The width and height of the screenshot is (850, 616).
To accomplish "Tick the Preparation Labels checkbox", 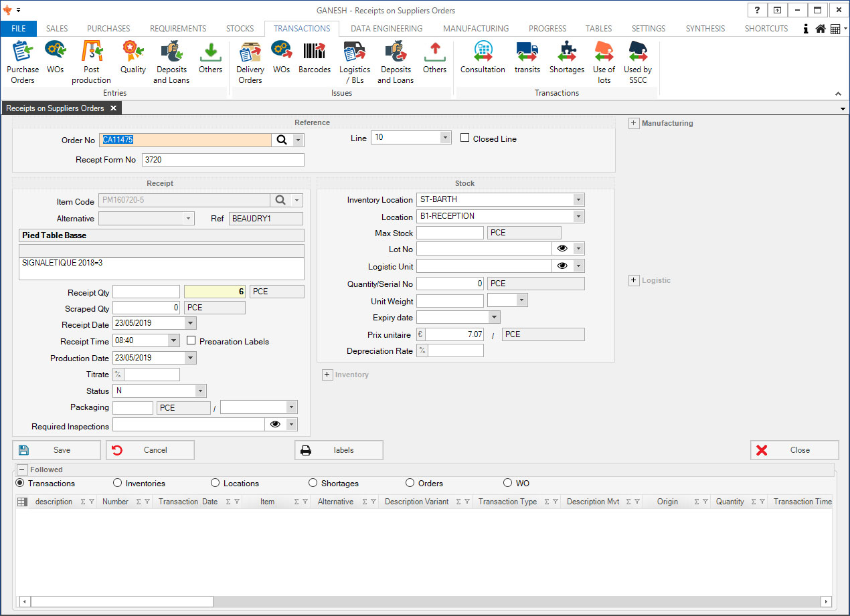I will tap(191, 340).
